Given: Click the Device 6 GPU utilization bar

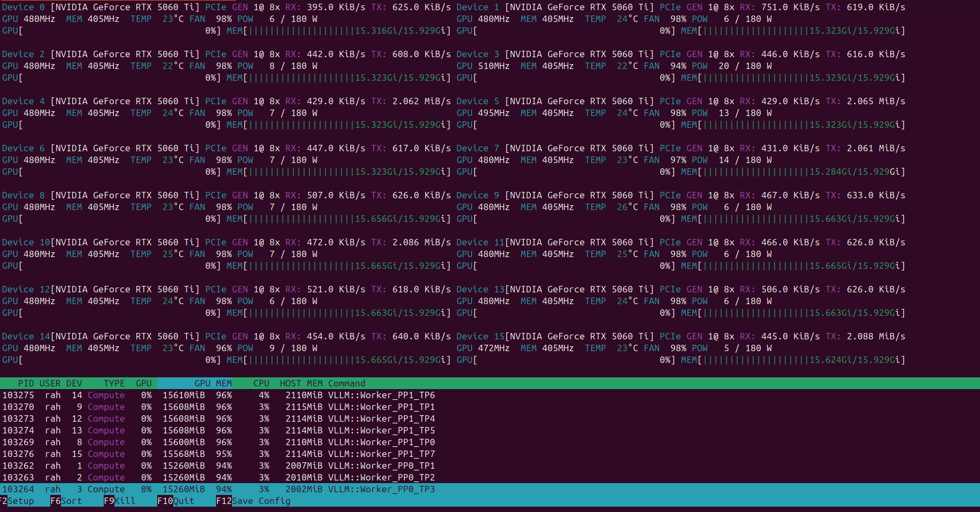Looking at the screenshot, I should coord(112,172).
